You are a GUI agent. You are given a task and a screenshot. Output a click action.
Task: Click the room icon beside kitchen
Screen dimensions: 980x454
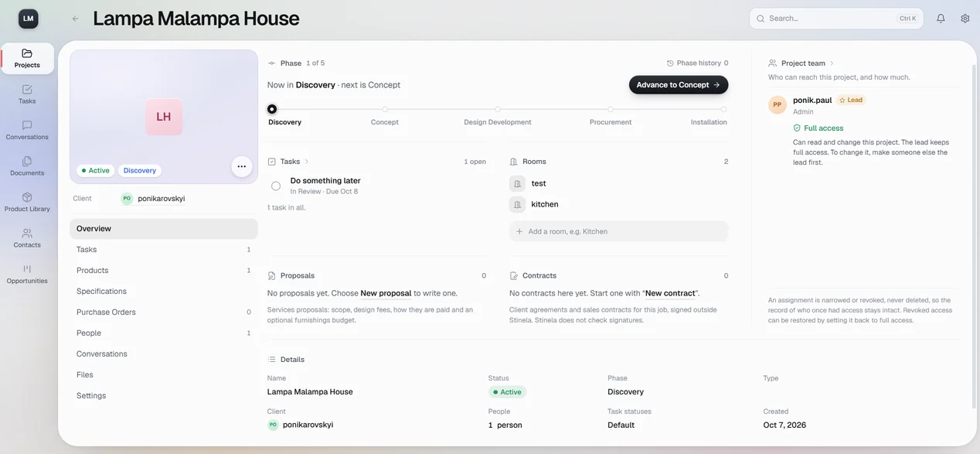pos(517,204)
